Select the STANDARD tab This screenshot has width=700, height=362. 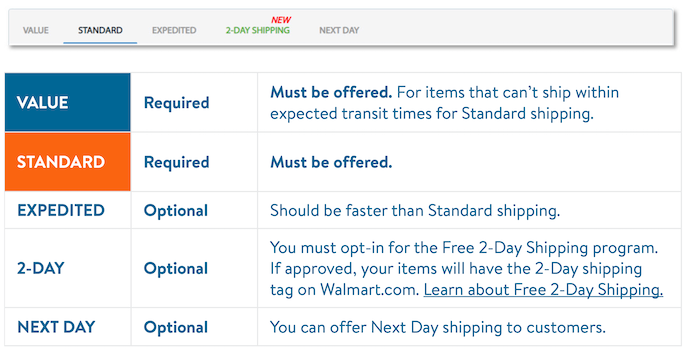(100, 30)
